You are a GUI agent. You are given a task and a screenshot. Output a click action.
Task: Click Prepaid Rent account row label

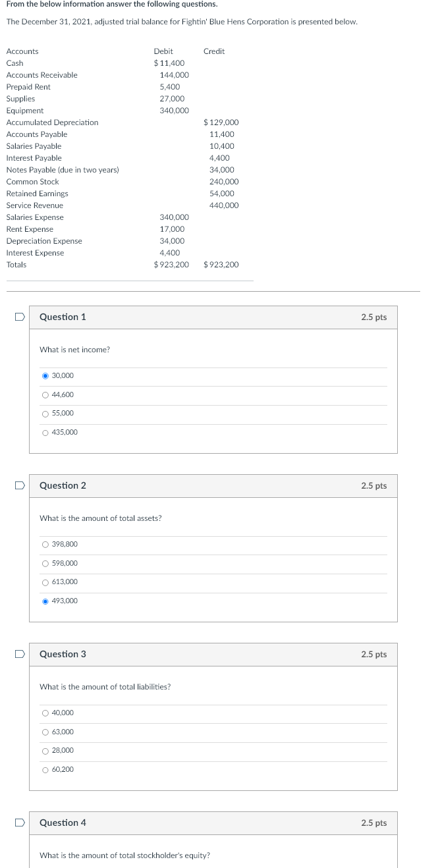pos(28,87)
